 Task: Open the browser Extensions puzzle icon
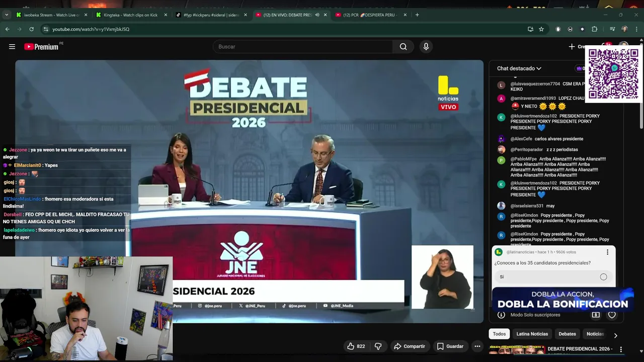[x=595, y=29]
